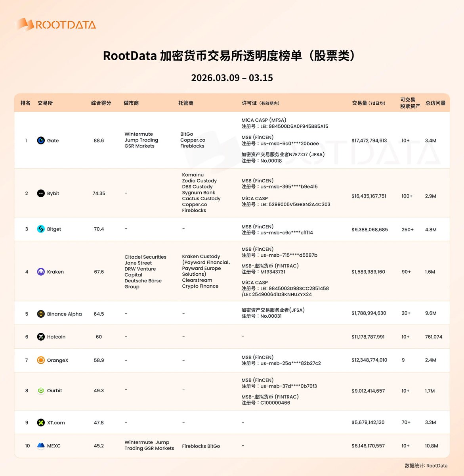Select the MEXC exchange name

54,446
